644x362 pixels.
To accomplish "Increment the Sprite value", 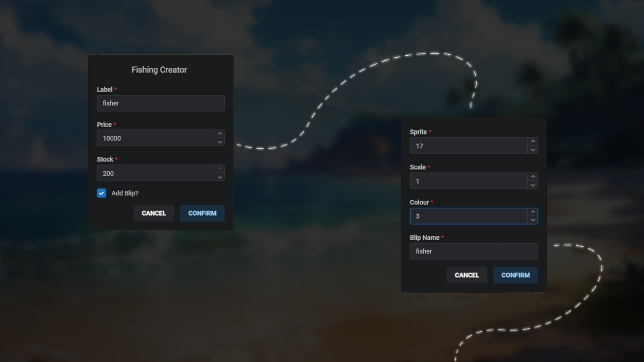I will click(x=533, y=141).
